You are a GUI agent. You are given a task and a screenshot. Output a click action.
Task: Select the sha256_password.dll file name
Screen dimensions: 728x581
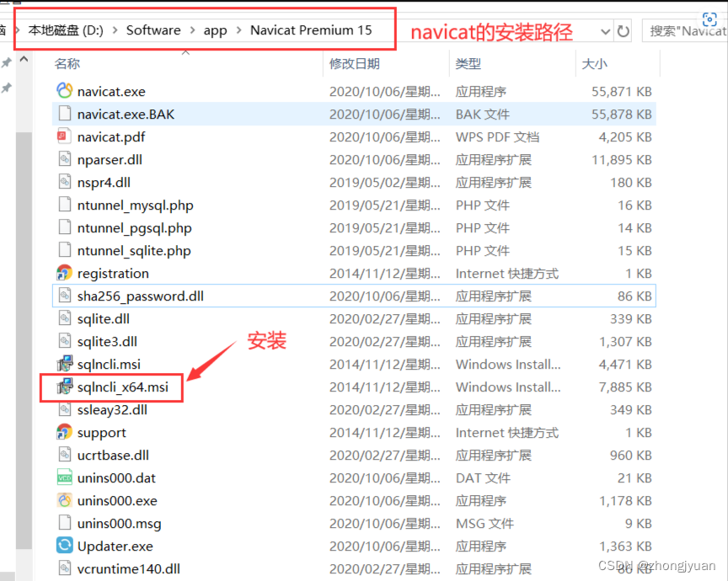[x=140, y=296]
